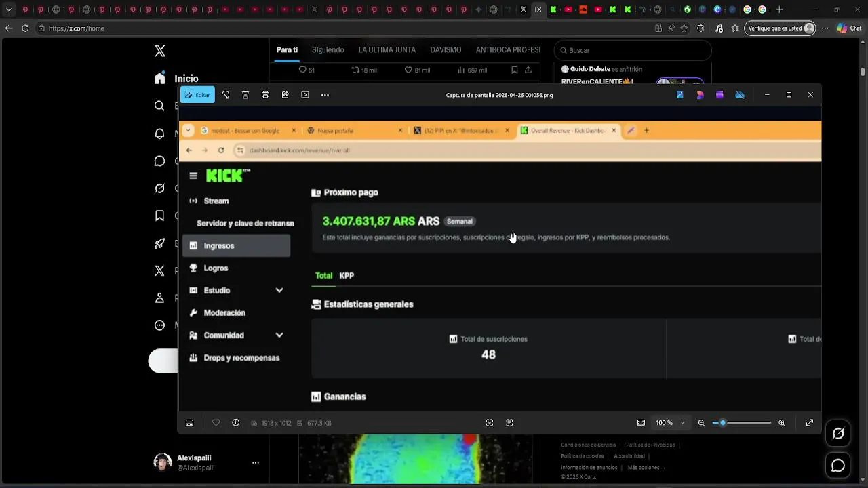Image resolution: width=868 pixels, height=488 pixels.
Task: Click the Photos zoom slider
Action: click(x=742, y=423)
